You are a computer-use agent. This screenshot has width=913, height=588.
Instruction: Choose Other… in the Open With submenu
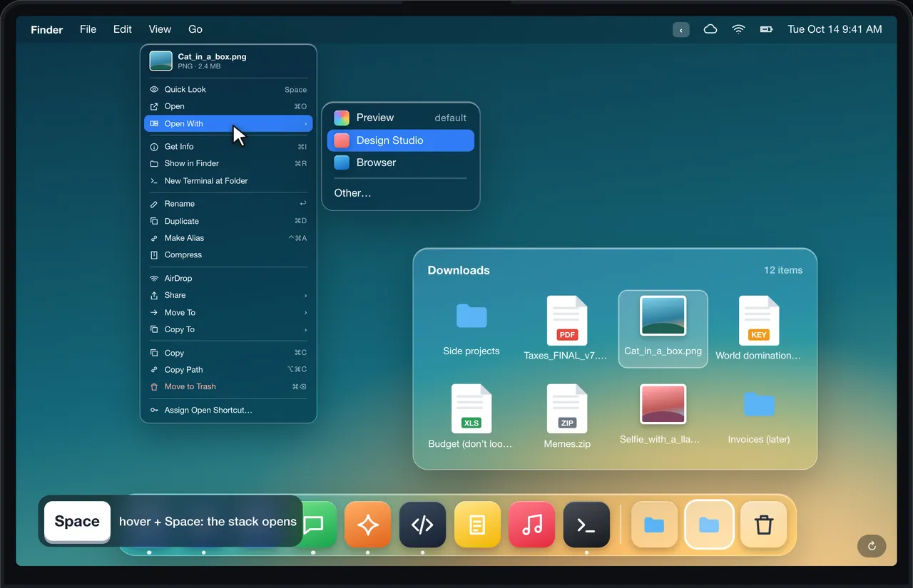click(401, 192)
